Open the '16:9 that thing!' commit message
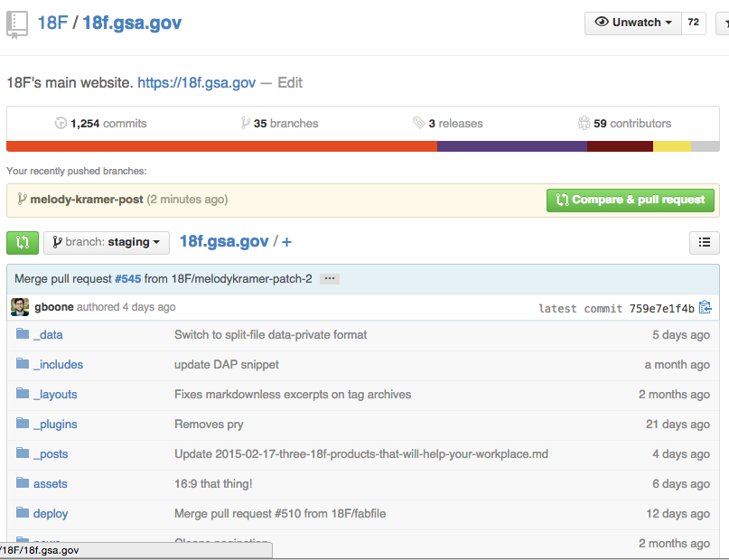 tap(213, 484)
